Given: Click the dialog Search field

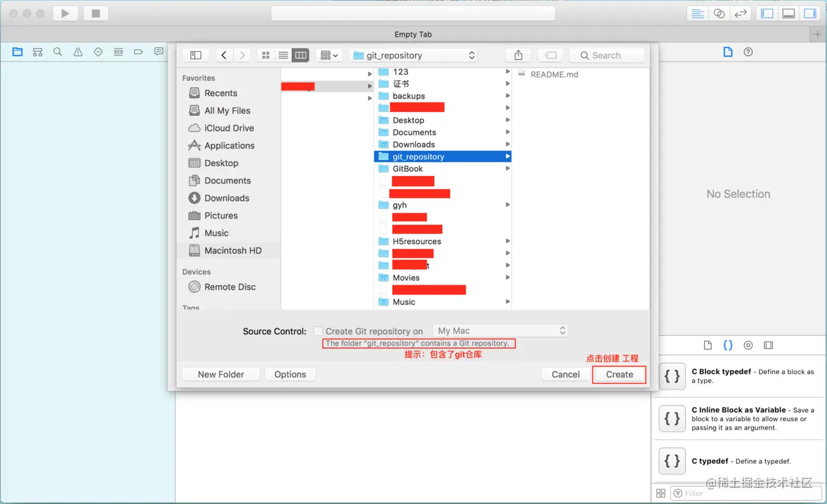Looking at the screenshot, I should (x=608, y=55).
